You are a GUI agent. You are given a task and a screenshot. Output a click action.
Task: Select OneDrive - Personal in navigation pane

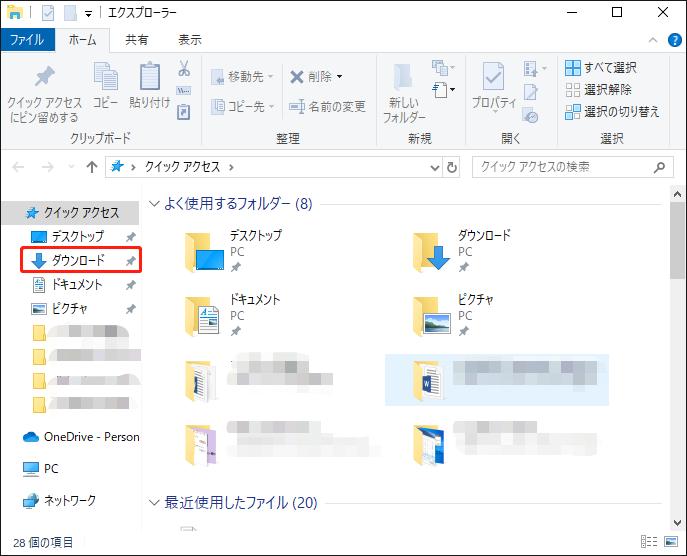[81, 437]
